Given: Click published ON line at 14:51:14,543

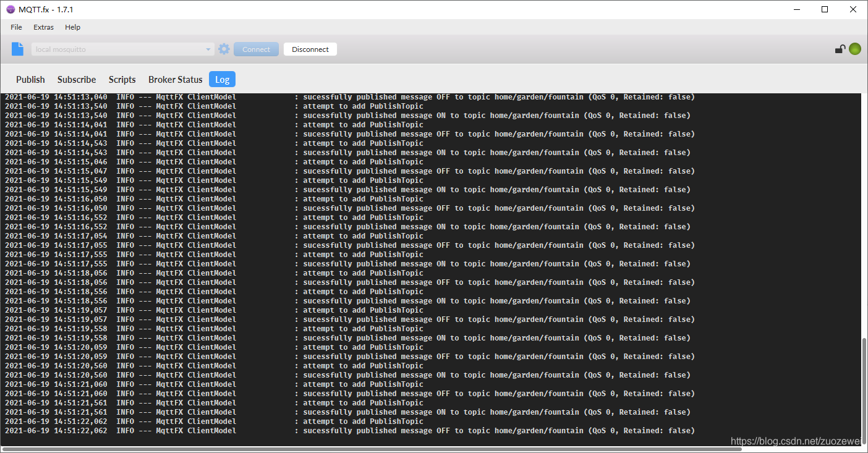Looking at the screenshot, I should pyautogui.click(x=347, y=153).
